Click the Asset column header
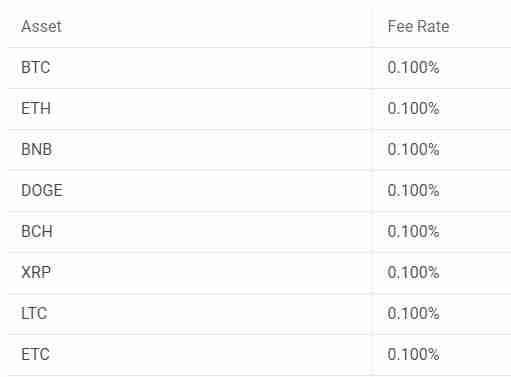The width and height of the screenshot is (511, 377). [41, 26]
